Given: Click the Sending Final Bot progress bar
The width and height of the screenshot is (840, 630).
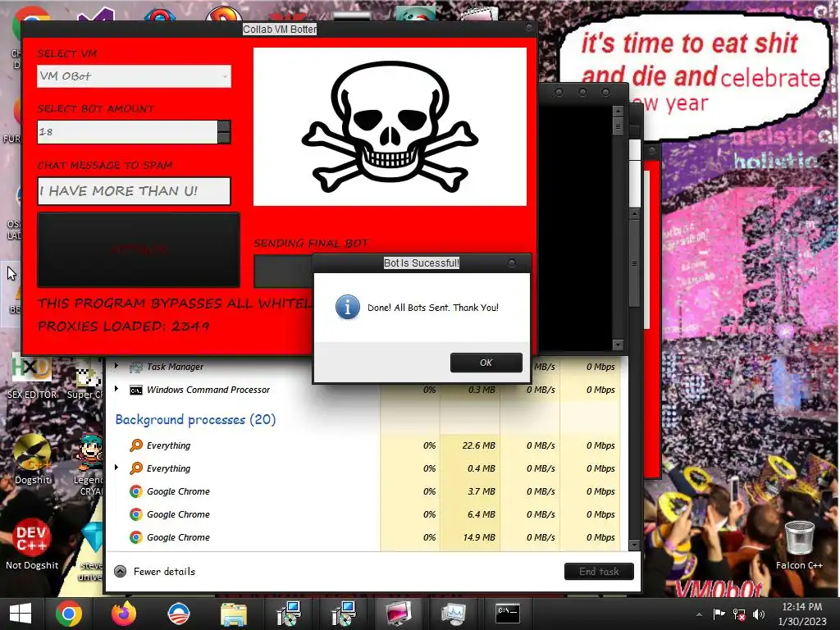Looking at the screenshot, I should point(283,271).
